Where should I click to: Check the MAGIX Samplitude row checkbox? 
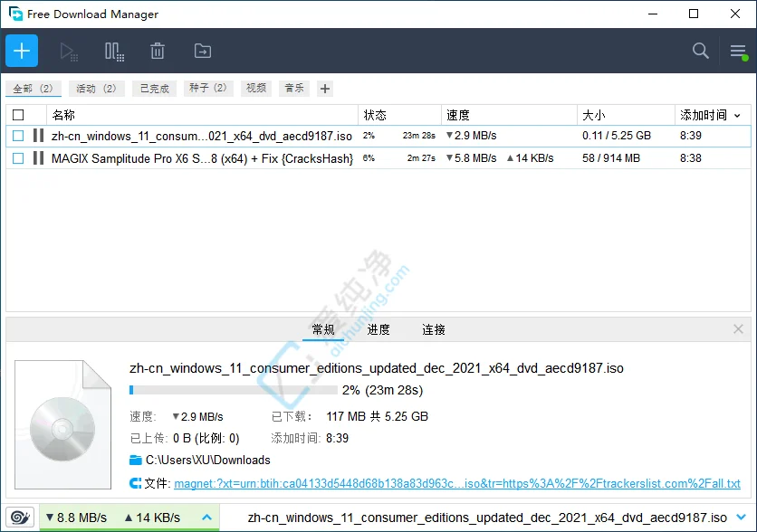coord(18,157)
